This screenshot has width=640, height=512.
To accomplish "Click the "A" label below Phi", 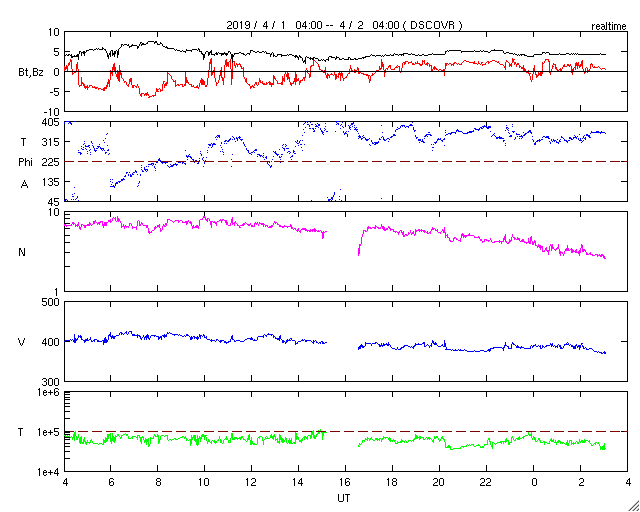I will pos(24,185).
